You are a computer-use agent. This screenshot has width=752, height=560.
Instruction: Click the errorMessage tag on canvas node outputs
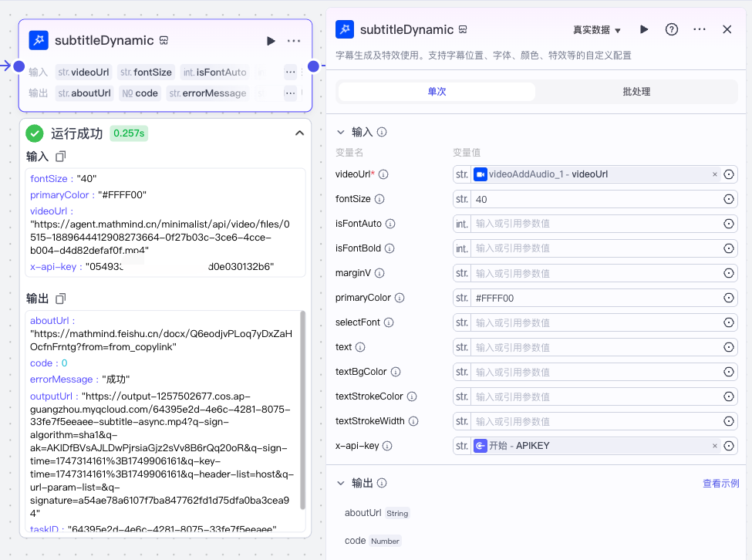207,93
